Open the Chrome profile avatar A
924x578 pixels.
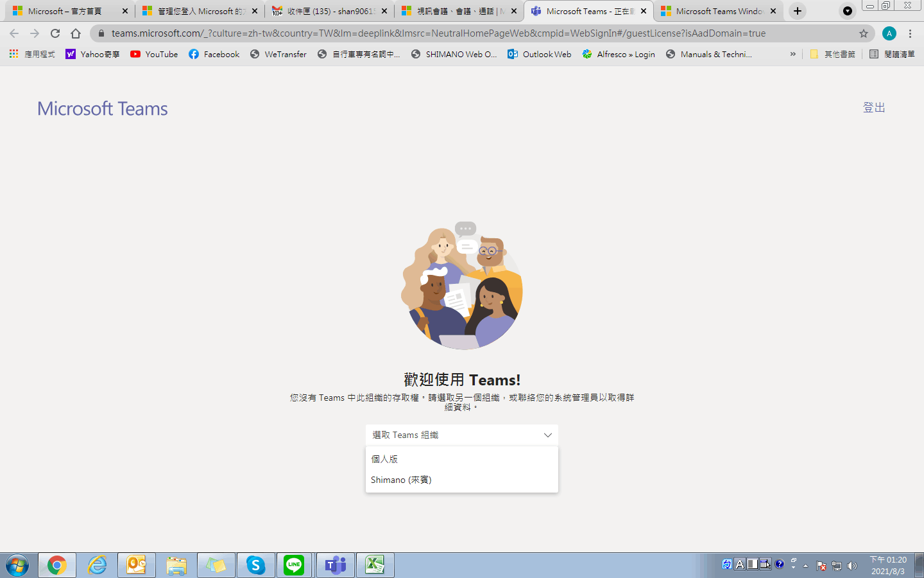click(889, 33)
